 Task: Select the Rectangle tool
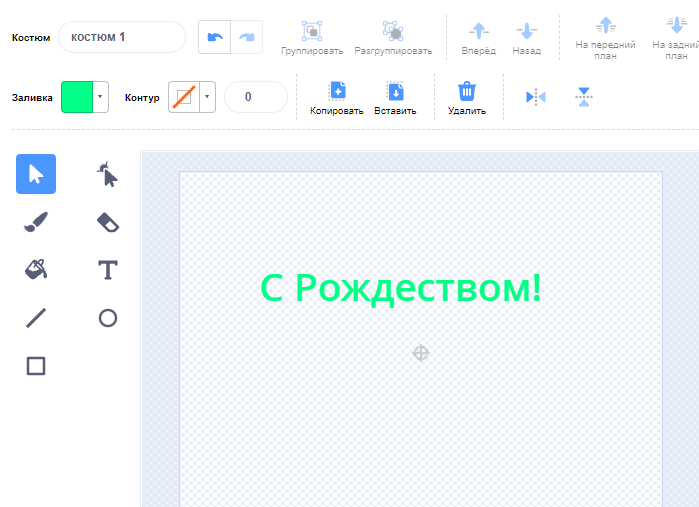[x=36, y=366]
